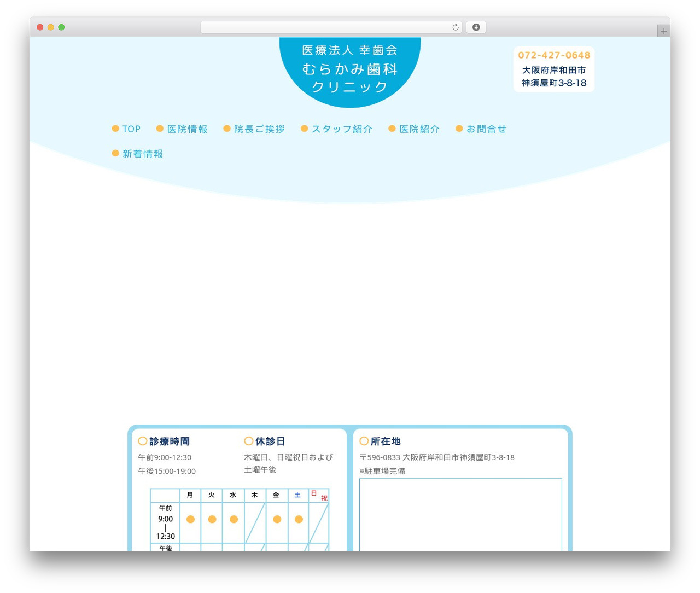This screenshot has height=593, width=700.
Task: Click the macOS yellow minimize window button
Action: coord(50,27)
